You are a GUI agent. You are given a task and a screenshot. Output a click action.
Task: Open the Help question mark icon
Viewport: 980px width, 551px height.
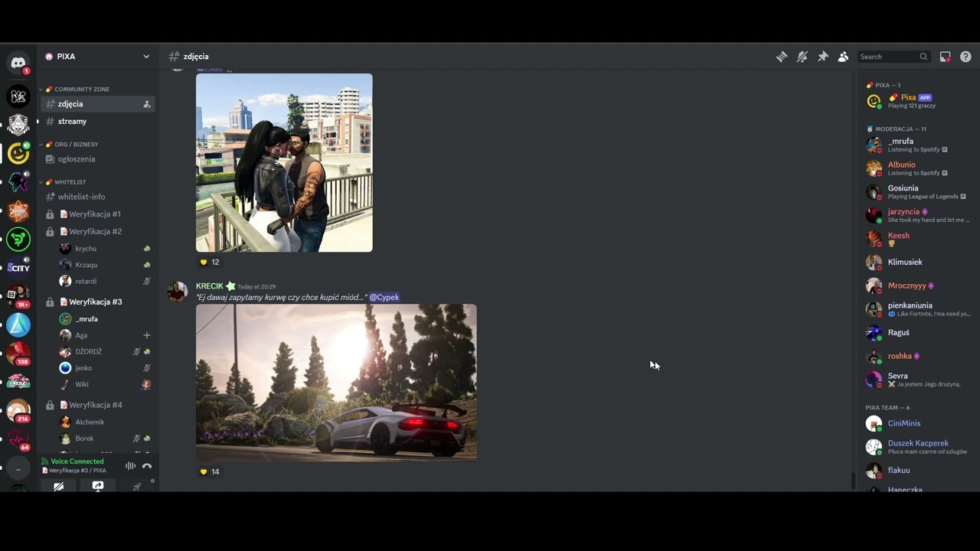965,57
